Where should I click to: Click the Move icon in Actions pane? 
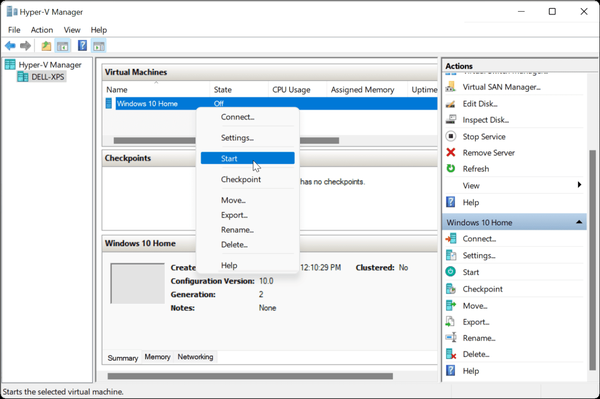[x=451, y=305]
